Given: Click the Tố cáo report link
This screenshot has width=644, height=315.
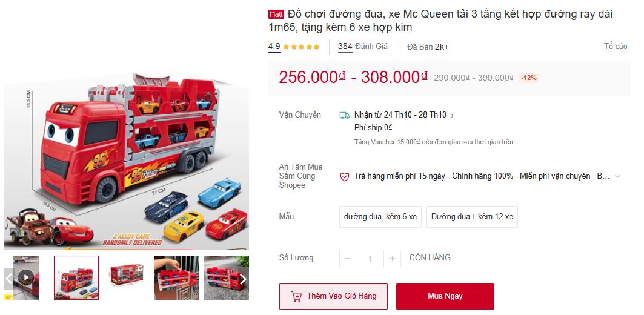Looking at the screenshot, I should 616,47.
